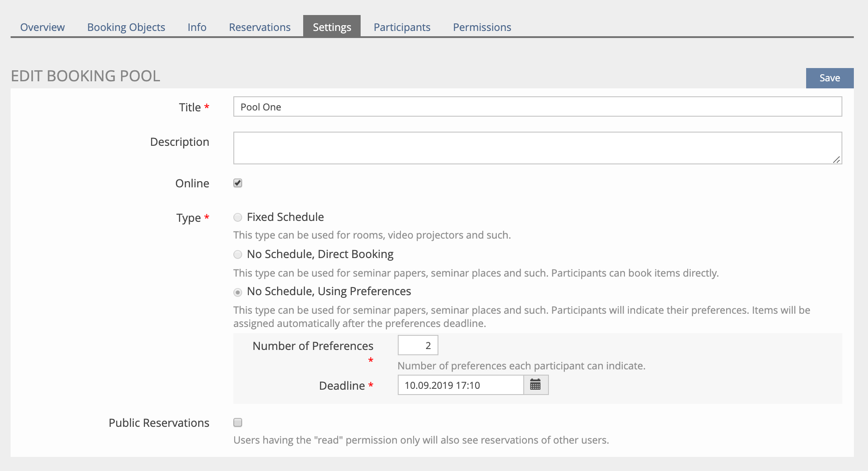Click the Deadline date text field
868x471 pixels.
[460, 385]
